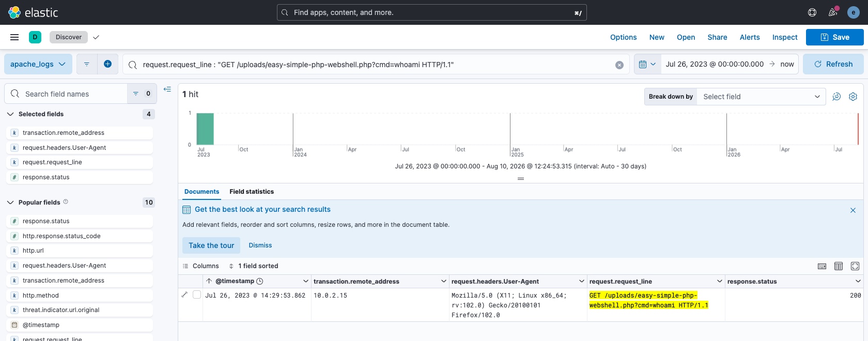Click the start date Jul 26, 2023
The height and width of the screenshot is (341, 868).
(x=715, y=64)
